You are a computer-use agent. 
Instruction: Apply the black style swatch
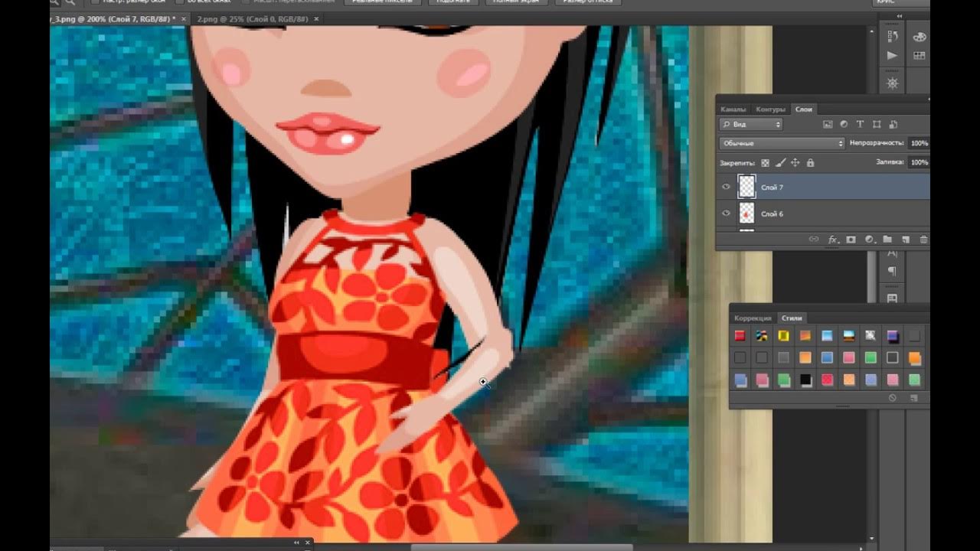click(x=805, y=380)
